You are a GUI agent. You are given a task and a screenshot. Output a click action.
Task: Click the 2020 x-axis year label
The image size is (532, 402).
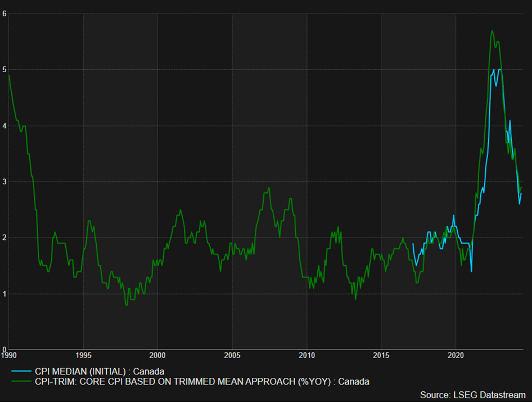click(x=456, y=355)
